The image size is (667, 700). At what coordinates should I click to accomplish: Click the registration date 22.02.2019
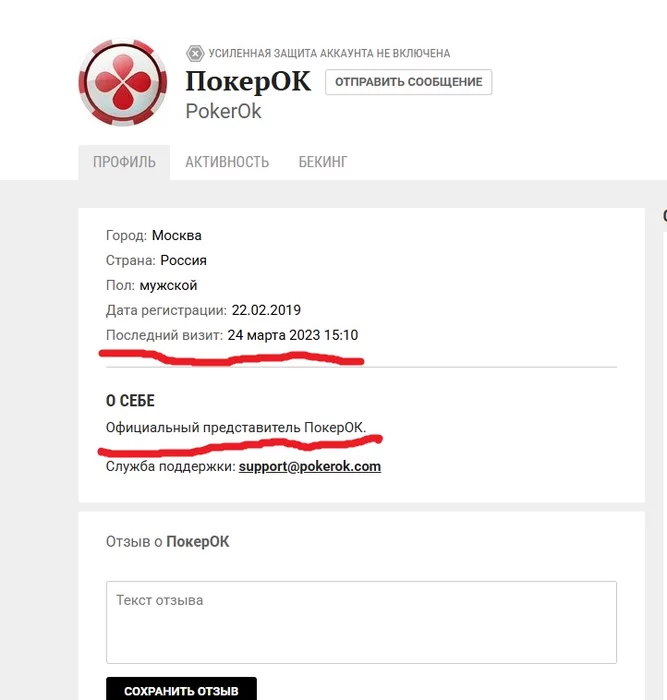(266, 310)
